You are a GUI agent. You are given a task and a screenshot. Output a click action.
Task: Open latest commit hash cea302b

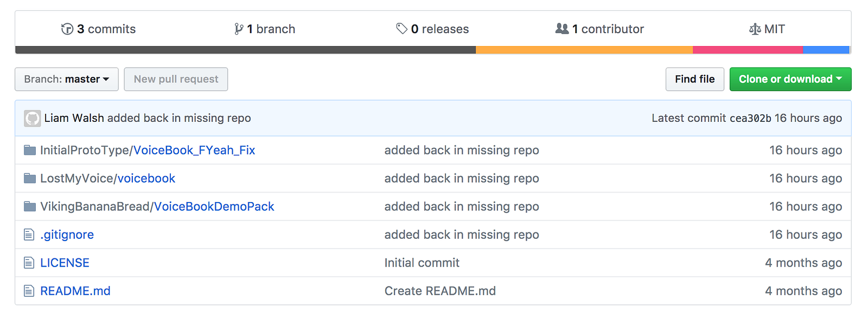tap(750, 118)
